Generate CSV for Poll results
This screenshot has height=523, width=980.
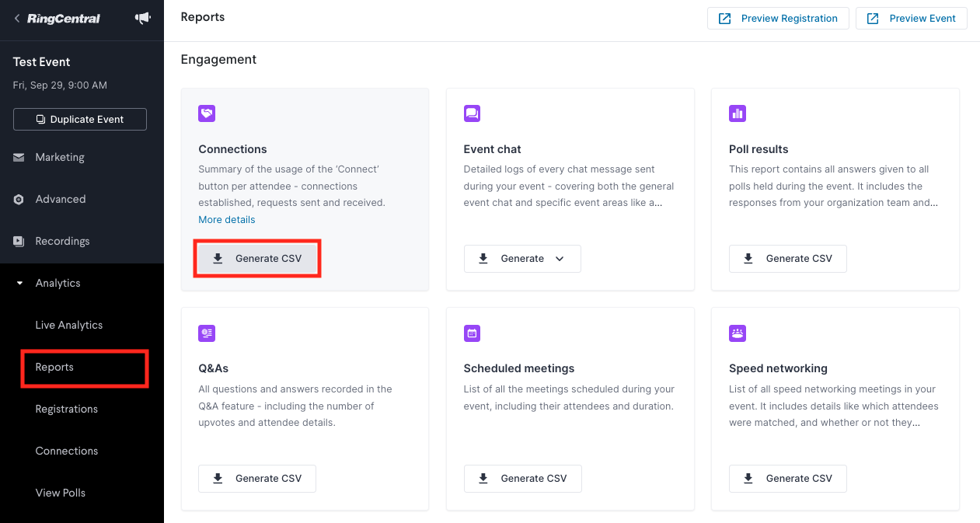point(788,259)
